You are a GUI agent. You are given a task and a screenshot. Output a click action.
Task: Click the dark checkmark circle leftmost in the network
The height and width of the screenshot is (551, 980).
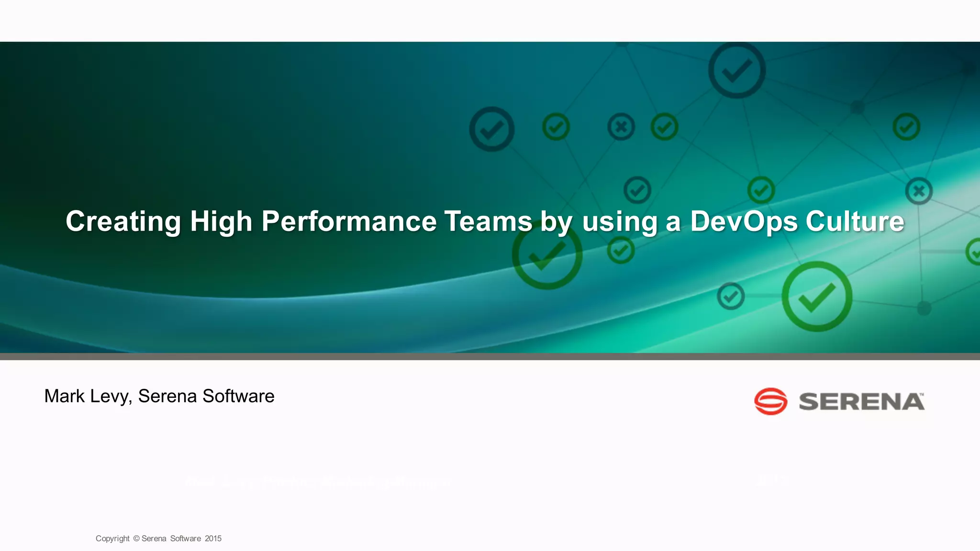click(x=491, y=129)
